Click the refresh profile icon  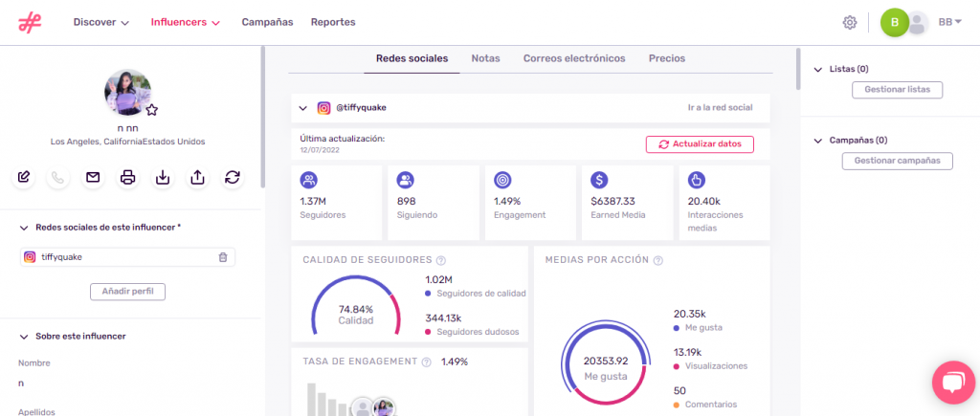pos(232,177)
